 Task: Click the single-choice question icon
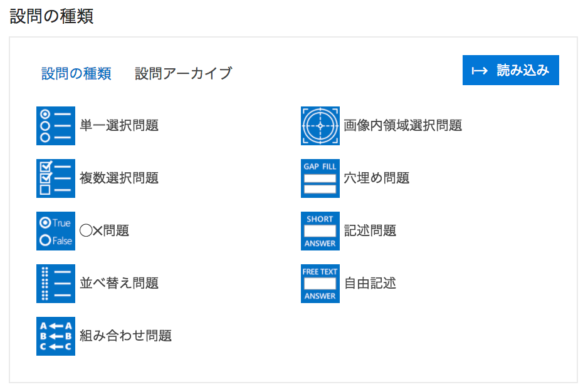point(56,126)
